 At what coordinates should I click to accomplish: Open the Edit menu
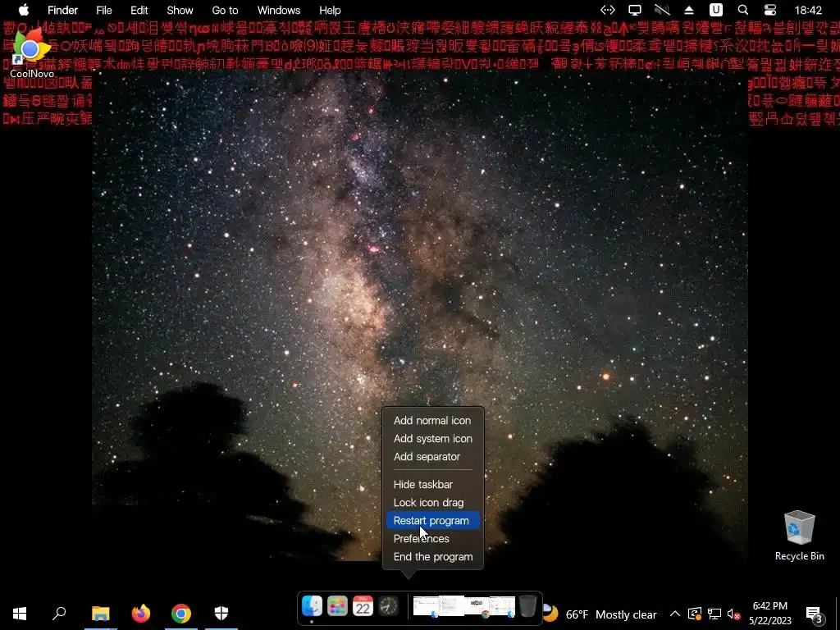139,10
